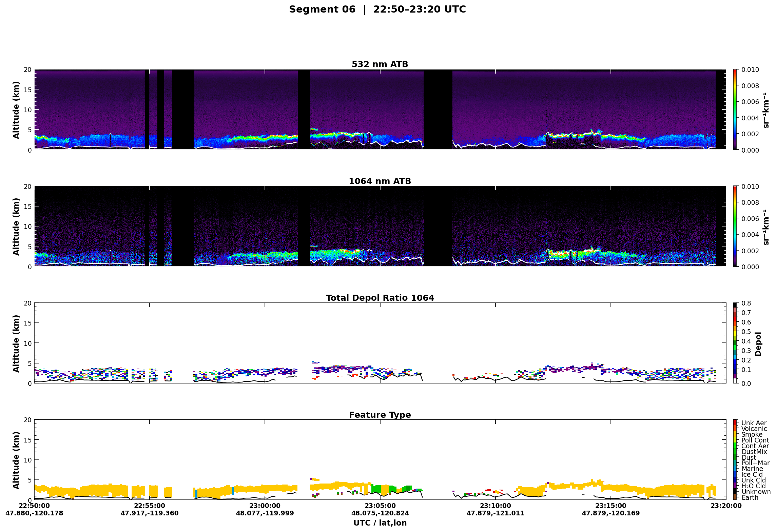
Task: Pick the Dust legend label
Action: click(x=749, y=457)
